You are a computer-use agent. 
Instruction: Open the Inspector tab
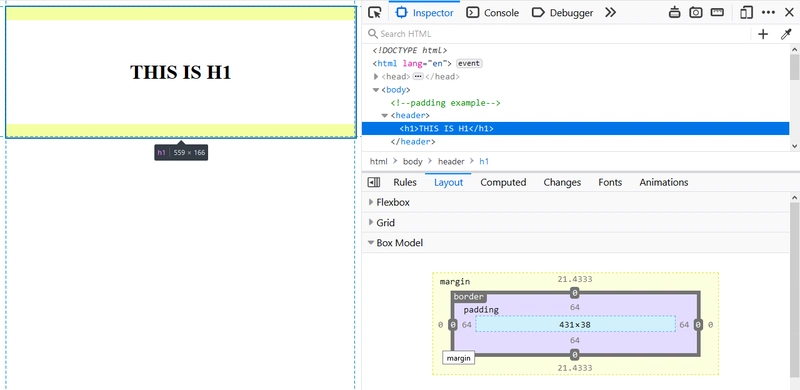(x=424, y=13)
